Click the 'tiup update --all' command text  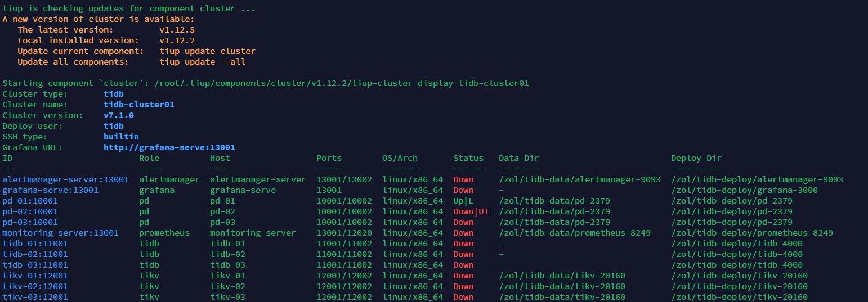pyautogui.click(x=203, y=62)
